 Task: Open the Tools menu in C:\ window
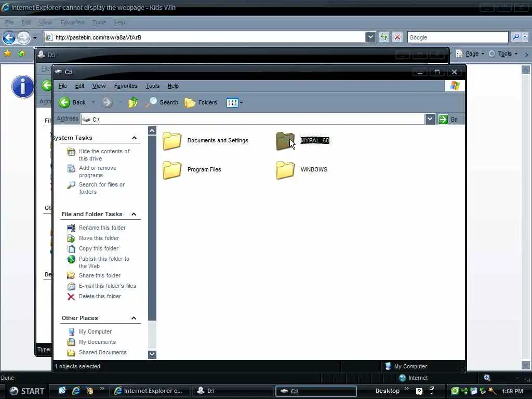click(153, 86)
